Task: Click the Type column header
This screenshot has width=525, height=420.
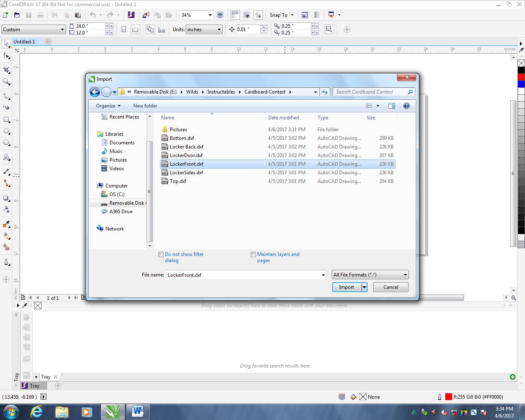Action: (x=323, y=118)
